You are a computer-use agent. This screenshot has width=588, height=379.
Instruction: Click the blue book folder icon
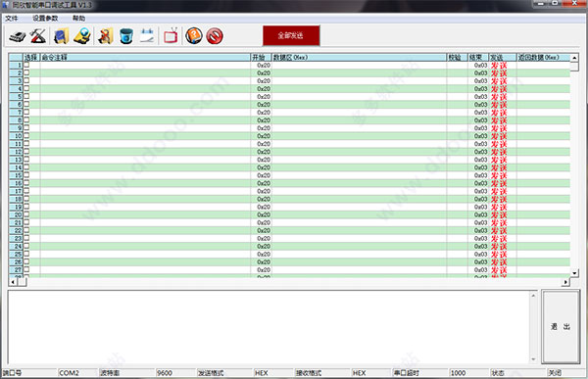[61, 36]
